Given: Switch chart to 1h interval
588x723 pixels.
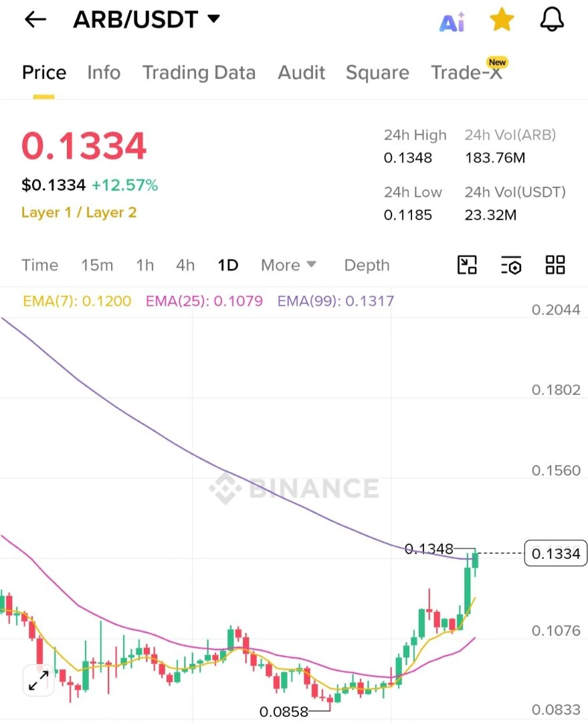Looking at the screenshot, I should (144, 265).
